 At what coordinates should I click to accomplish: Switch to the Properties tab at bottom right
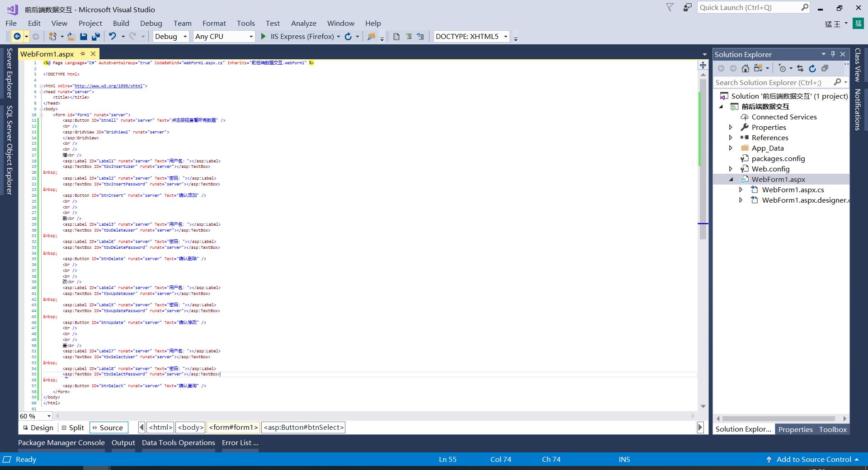click(795, 429)
